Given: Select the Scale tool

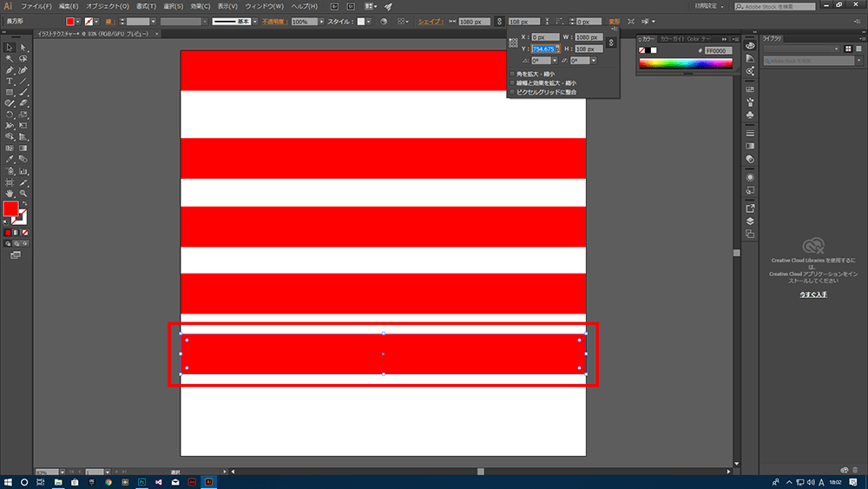Looking at the screenshot, I should (x=23, y=116).
